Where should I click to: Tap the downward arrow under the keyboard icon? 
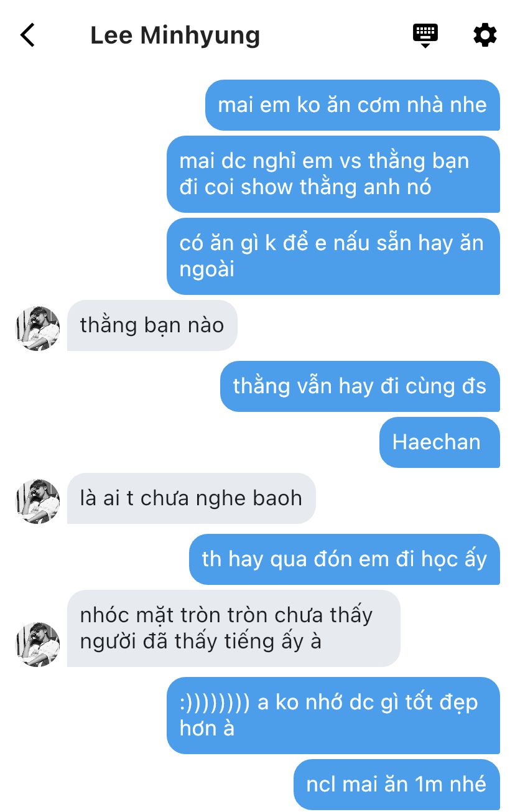pyautogui.click(x=425, y=45)
